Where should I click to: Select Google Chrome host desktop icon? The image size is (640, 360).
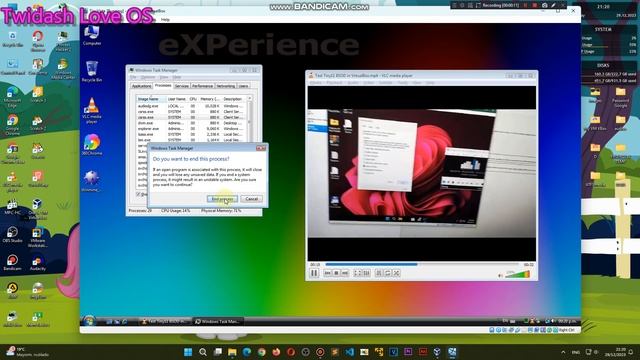click(x=12, y=125)
